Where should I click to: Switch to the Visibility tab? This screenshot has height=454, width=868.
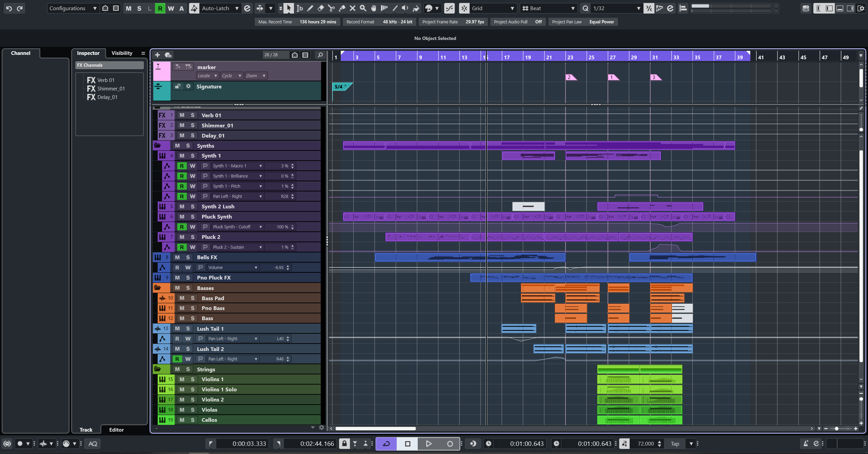pos(122,53)
